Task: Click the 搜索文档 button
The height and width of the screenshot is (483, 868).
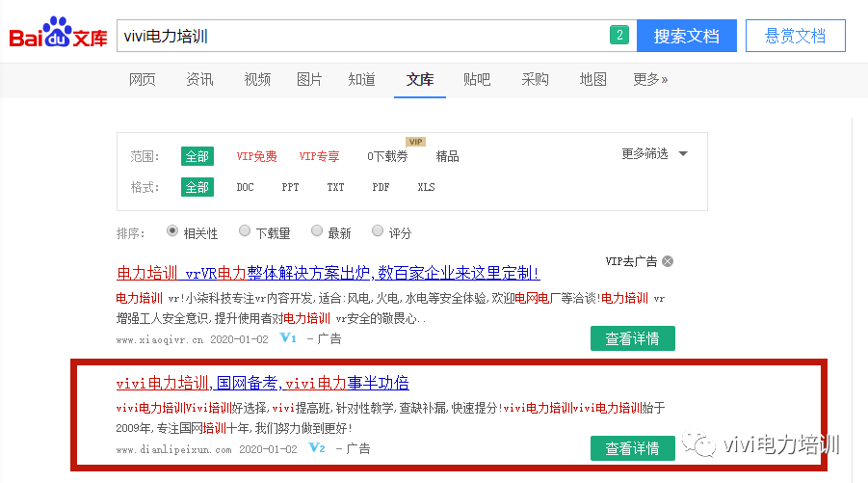Action: 687,36
